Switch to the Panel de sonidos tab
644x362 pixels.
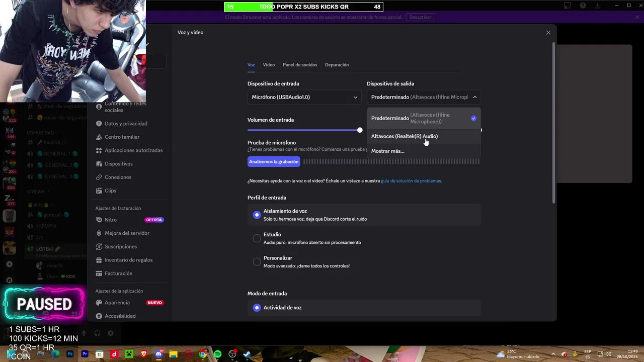point(300,65)
